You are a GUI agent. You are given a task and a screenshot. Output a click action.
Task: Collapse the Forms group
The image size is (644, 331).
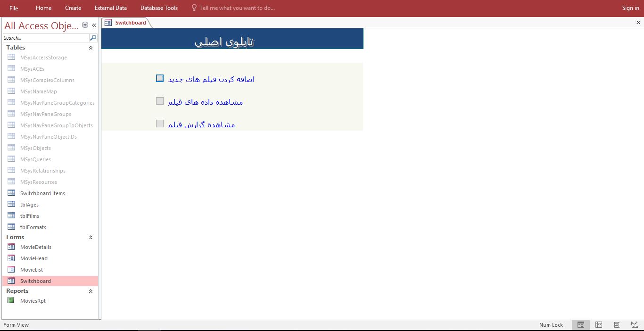click(91, 237)
